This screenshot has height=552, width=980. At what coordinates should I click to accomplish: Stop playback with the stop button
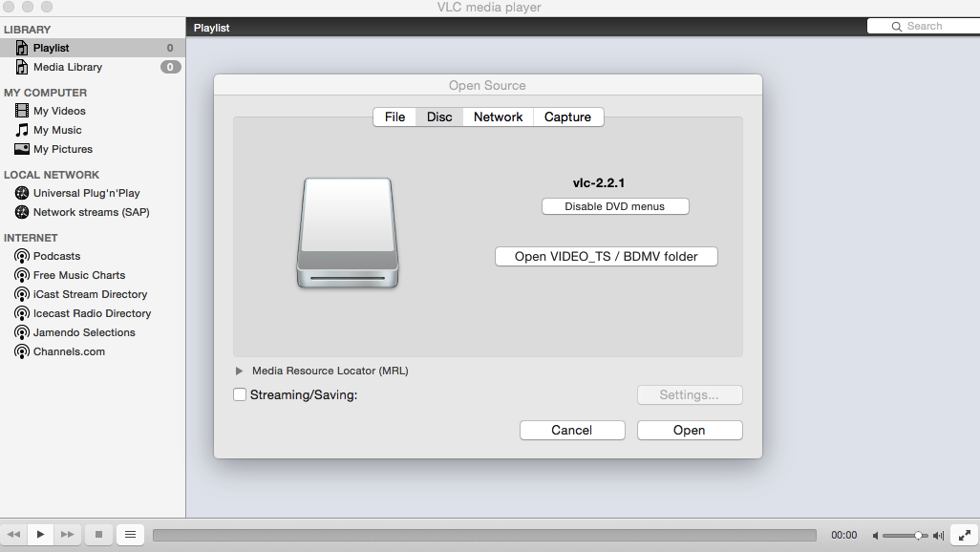click(98, 535)
